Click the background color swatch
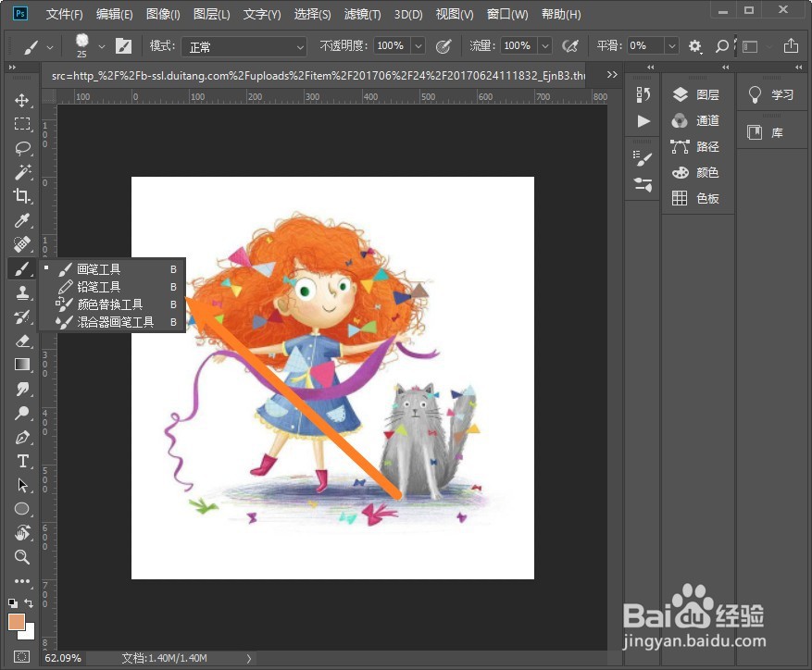This screenshot has width=812, height=670. 28,633
